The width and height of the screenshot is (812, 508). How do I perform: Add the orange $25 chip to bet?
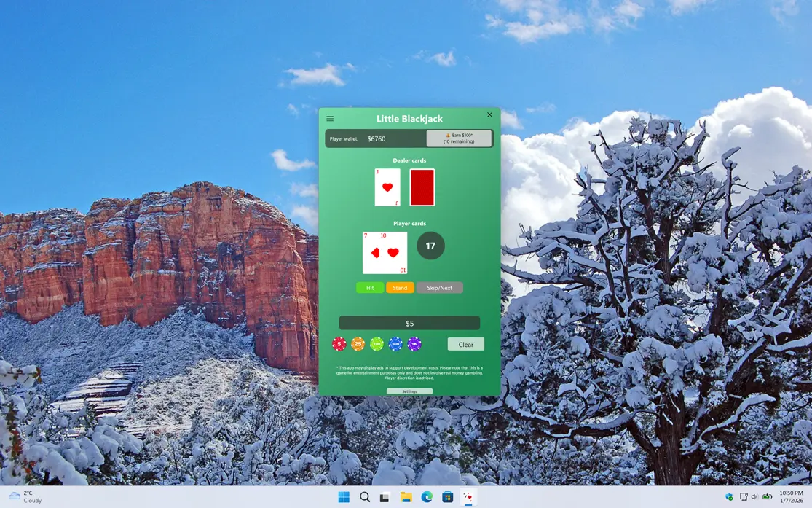[x=358, y=344]
